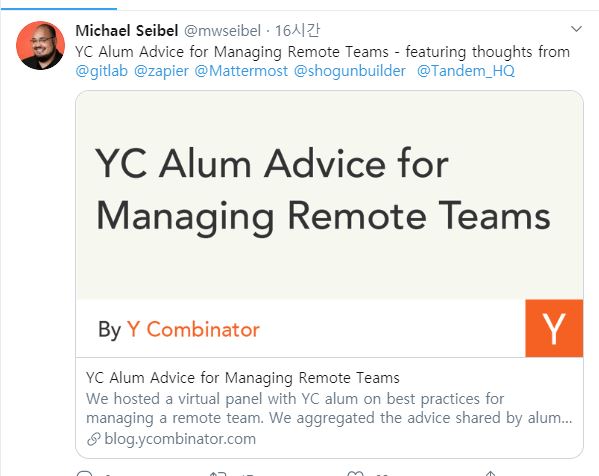Image resolution: width=599 pixels, height=476 pixels.
Task: Reply using the speech bubble icon
Action: tap(84, 474)
